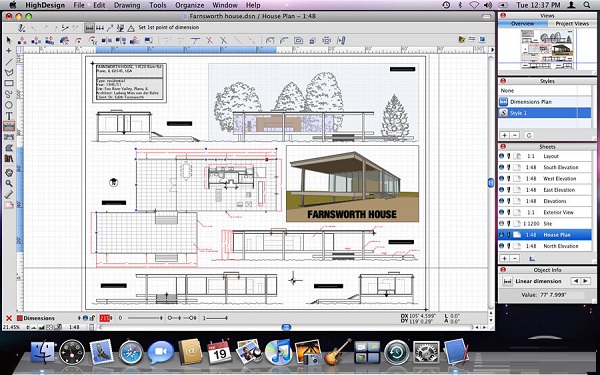The width and height of the screenshot is (600, 375).
Task: Choose the chained dimension method icon
Action: [x=100, y=28]
